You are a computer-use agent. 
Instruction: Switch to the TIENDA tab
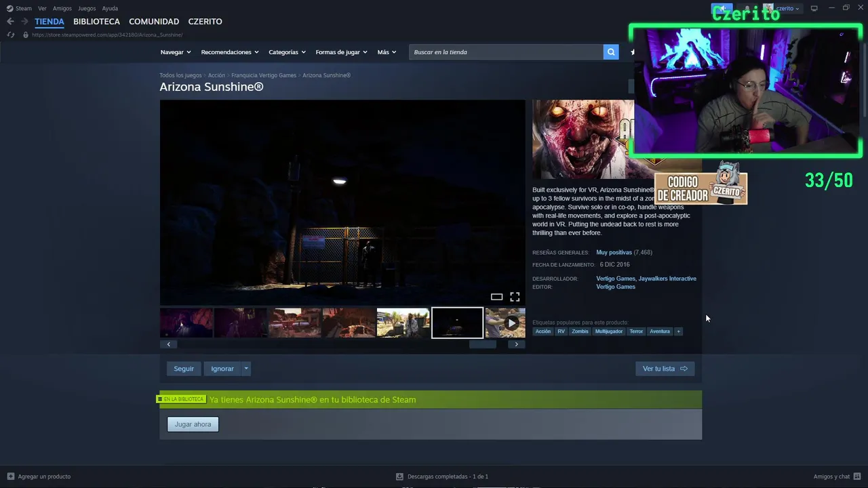click(x=50, y=22)
